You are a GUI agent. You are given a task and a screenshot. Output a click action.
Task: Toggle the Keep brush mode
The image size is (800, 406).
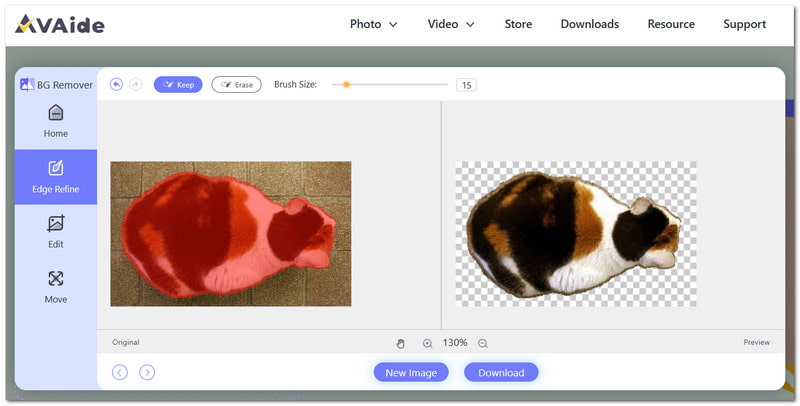click(x=178, y=85)
